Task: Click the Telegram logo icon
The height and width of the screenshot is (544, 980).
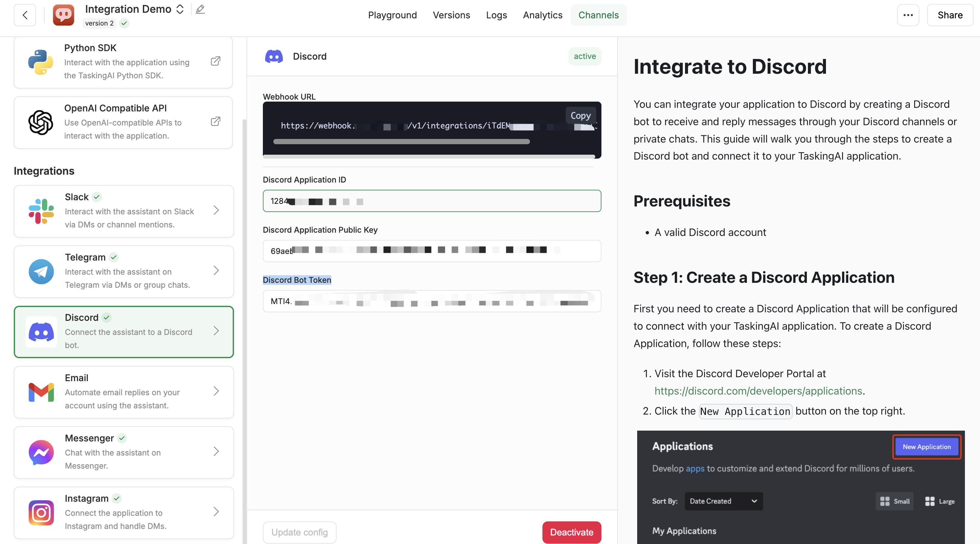Action: (x=41, y=272)
